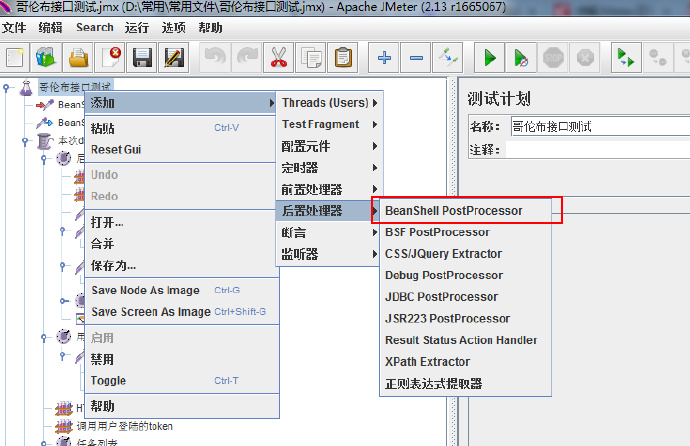Choose Save Screen As Image
This screenshot has width=690, height=446.
pyautogui.click(x=181, y=312)
